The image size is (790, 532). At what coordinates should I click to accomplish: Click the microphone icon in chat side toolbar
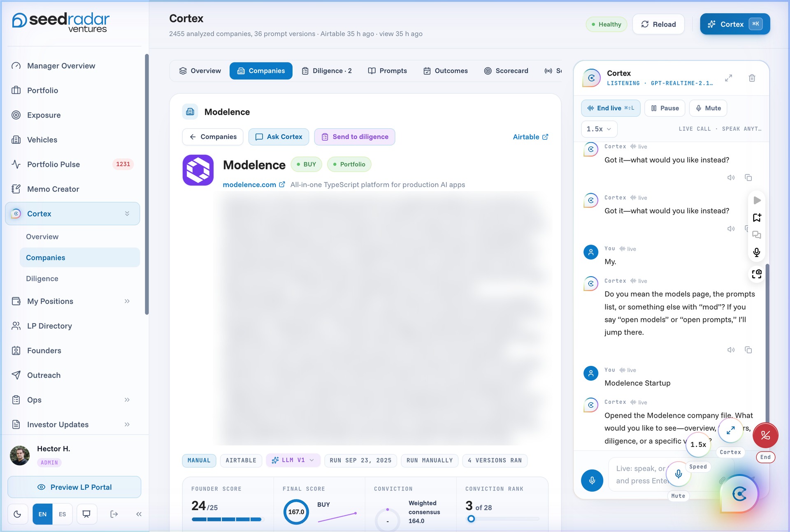(x=757, y=252)
